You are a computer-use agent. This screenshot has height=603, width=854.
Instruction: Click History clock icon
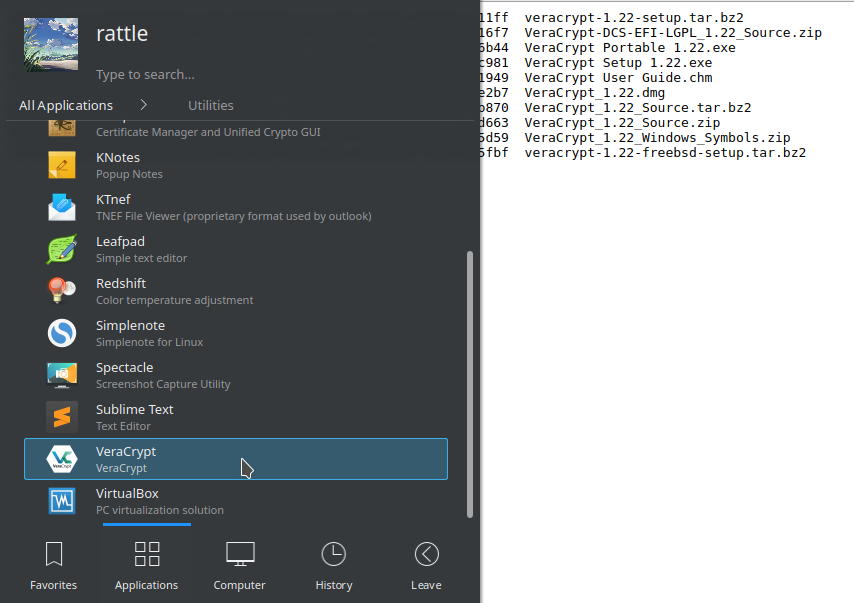(333, 554)
